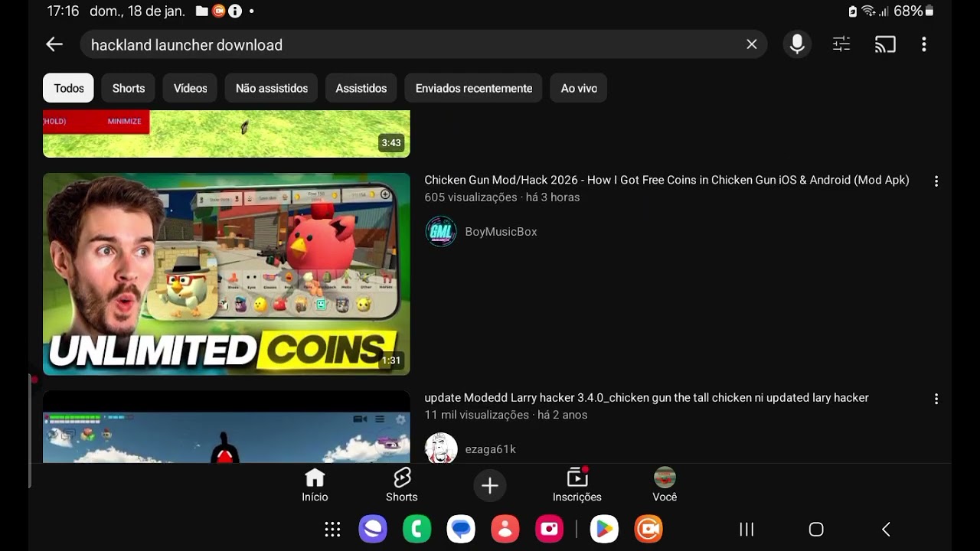Tap the 17:16 clock in status bar
The image size is (980, 551).
click(63, 11)
